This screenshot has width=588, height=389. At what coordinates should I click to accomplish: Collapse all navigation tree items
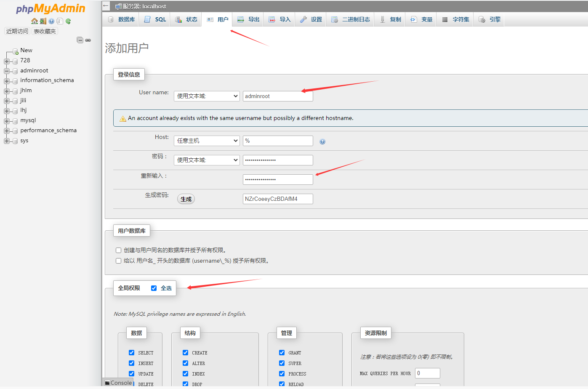point(80,40)
